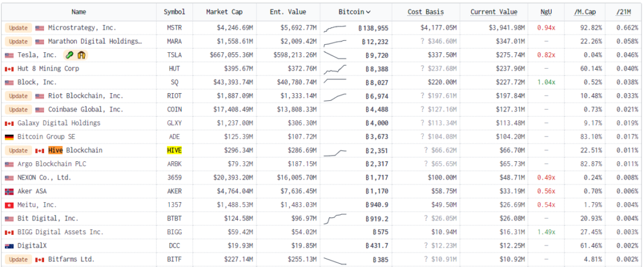Click the Hong Kong flag beside Meitu
644x267 pixels.
click(x=9, y=205)
